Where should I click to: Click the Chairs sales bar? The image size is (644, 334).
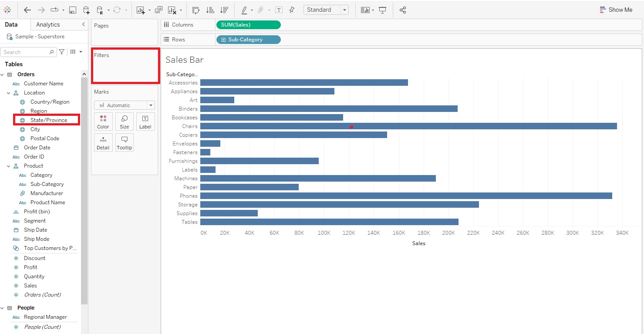click(408, 126)
